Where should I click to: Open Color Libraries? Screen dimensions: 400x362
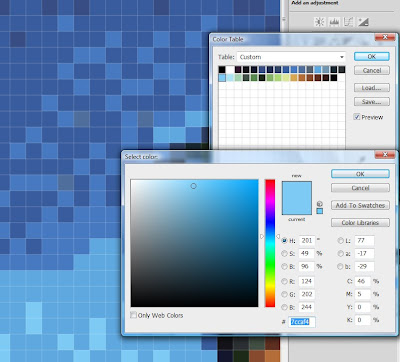coord(360,223)
